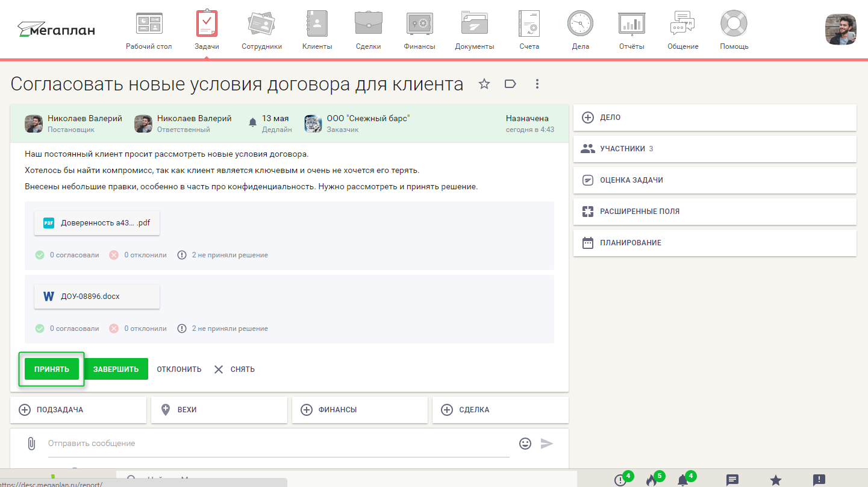Click the tag label icon beside title
The image size is (868, 487).
pyautogui.click(x=510, y=84)
